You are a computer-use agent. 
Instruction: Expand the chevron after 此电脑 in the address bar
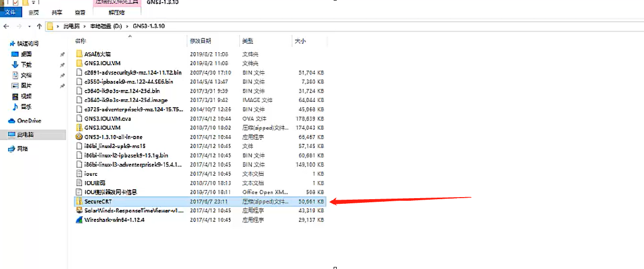pyautogui.click(x=84, y=26)
